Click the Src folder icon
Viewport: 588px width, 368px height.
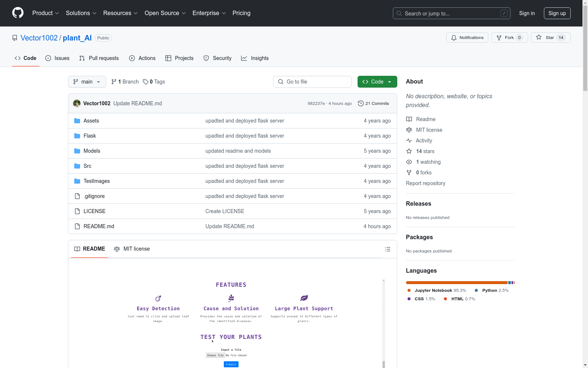click(x=77, y=166)
